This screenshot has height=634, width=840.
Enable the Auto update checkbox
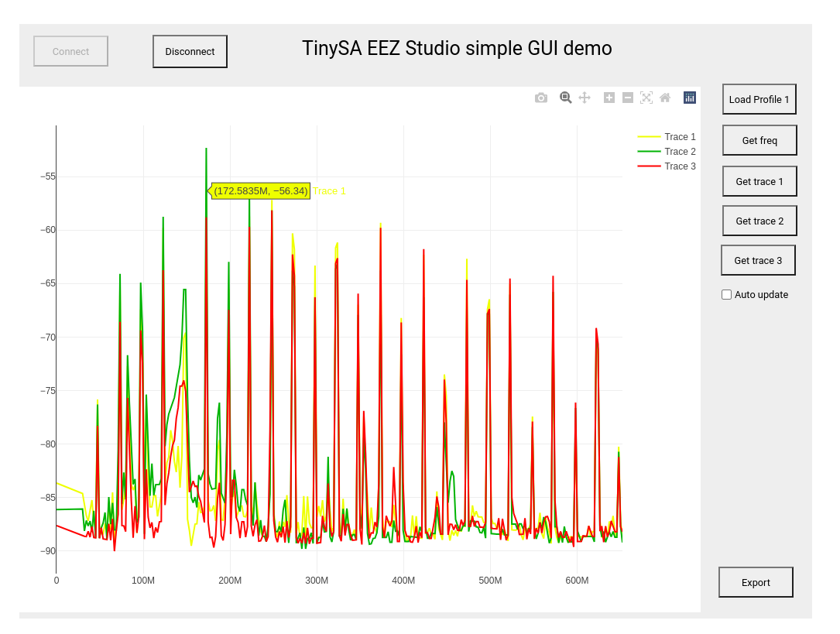click(x=726, y=294)
